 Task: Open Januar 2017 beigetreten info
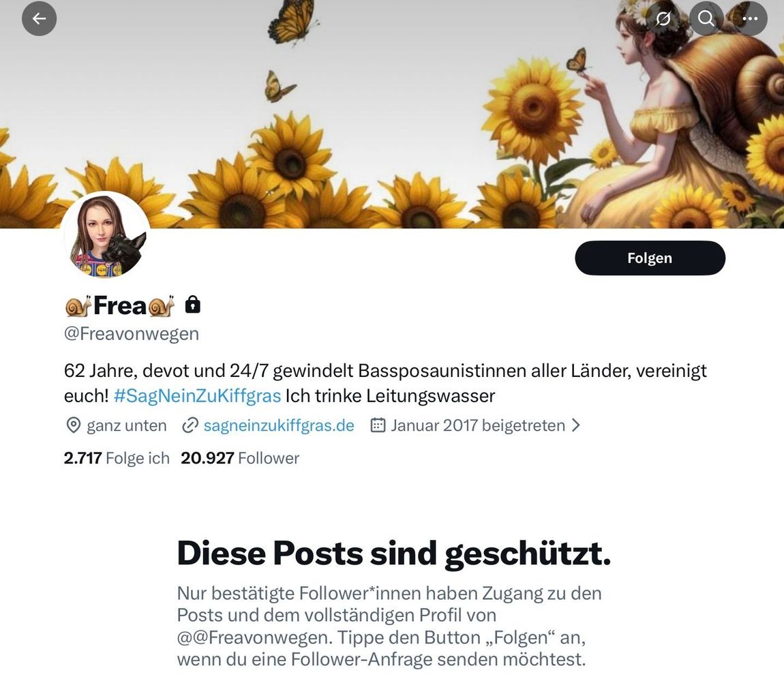[x=477, y=425]
